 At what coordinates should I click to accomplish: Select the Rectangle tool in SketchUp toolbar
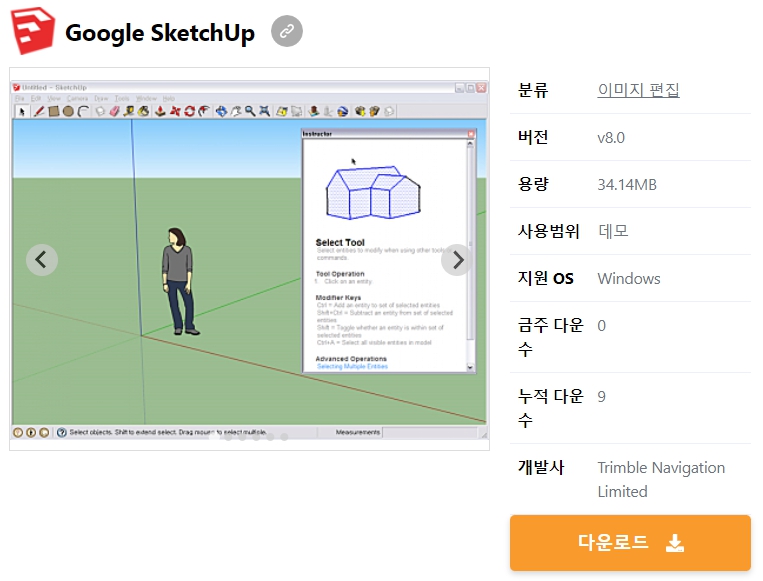point(54,111)
